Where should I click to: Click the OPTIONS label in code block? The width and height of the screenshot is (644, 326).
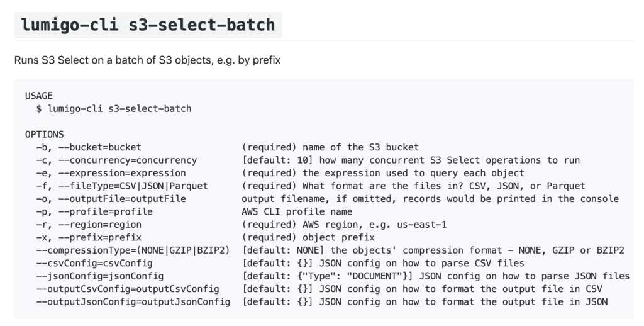click(x=45, y=134)
